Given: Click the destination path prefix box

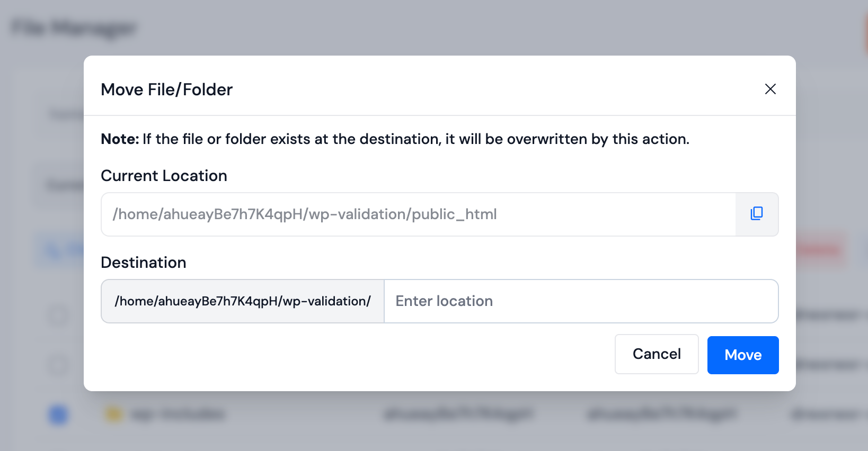Looking at the screenshot, I should coord(243,301).
